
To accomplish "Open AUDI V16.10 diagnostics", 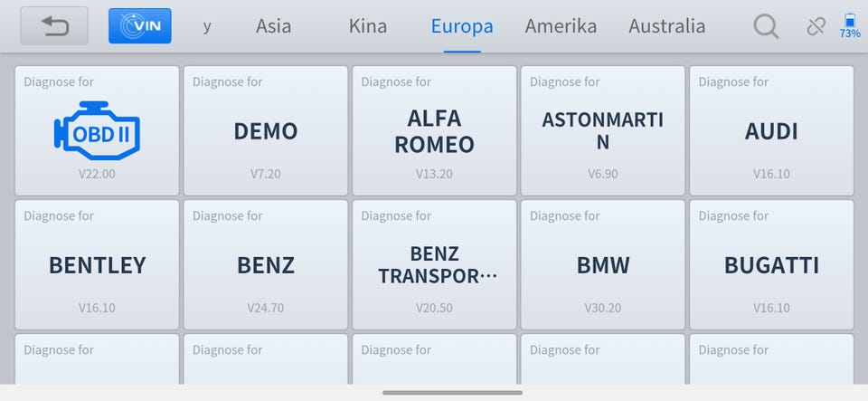I will point(771,130).
